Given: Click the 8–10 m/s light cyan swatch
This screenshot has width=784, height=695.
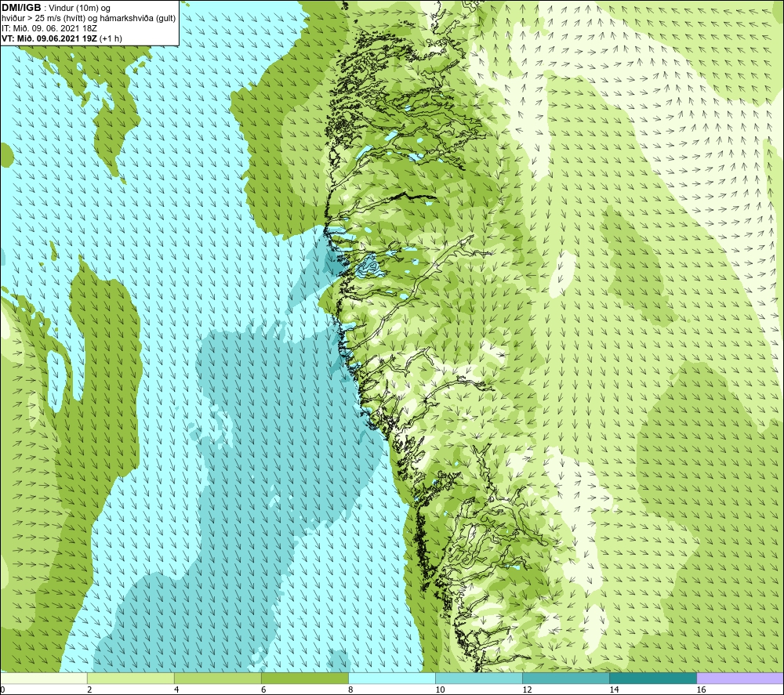Looking at the screenshot, I should pos(392,678).
